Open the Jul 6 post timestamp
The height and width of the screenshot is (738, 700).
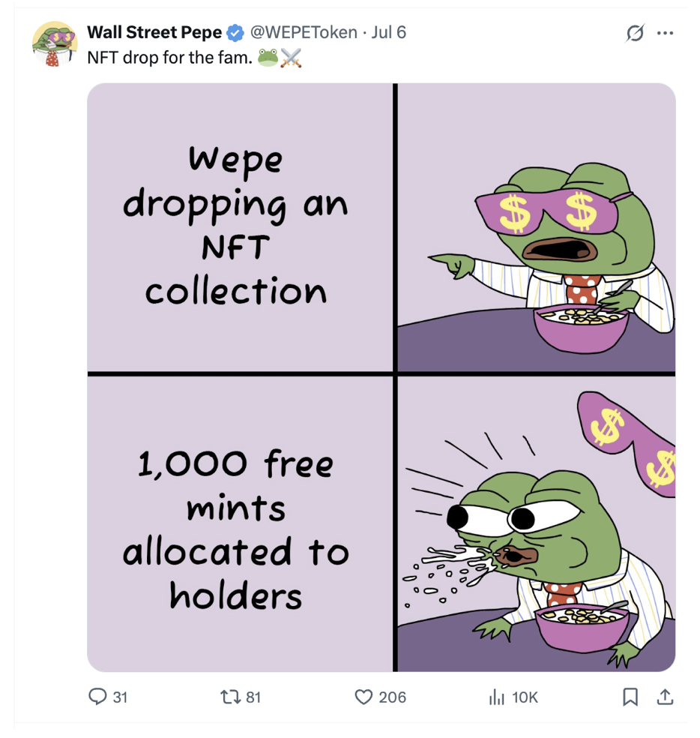tap(388, 32)
